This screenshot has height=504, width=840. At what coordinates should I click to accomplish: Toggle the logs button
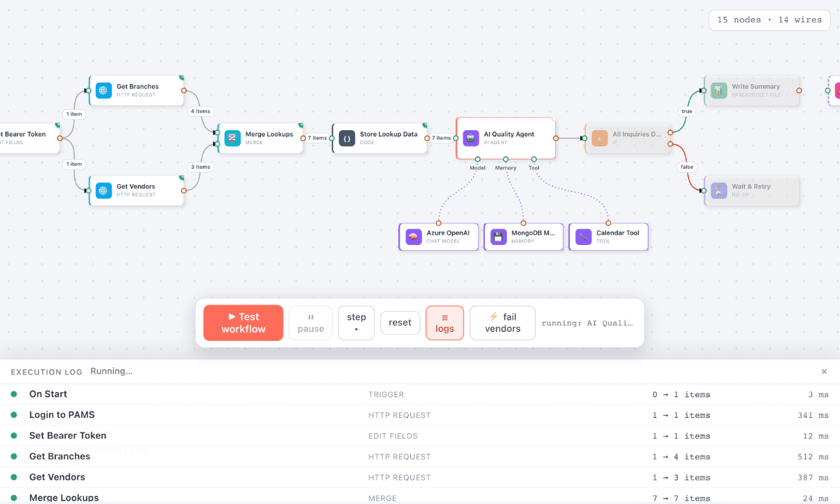tap(444, 323)
